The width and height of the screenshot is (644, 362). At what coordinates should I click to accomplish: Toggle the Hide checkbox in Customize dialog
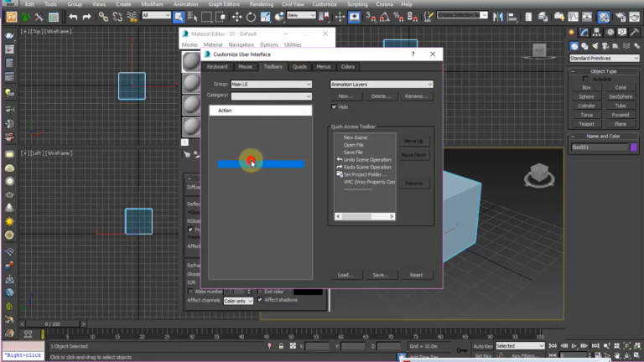pyautogui.click(x=334, y=106)
